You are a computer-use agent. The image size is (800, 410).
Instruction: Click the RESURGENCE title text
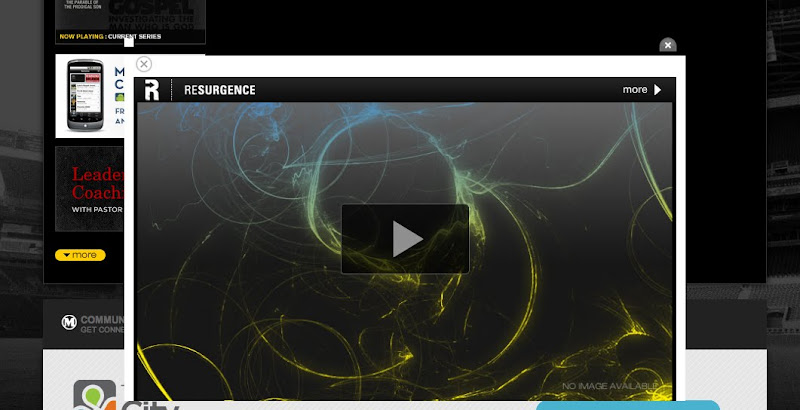point(219,90)
